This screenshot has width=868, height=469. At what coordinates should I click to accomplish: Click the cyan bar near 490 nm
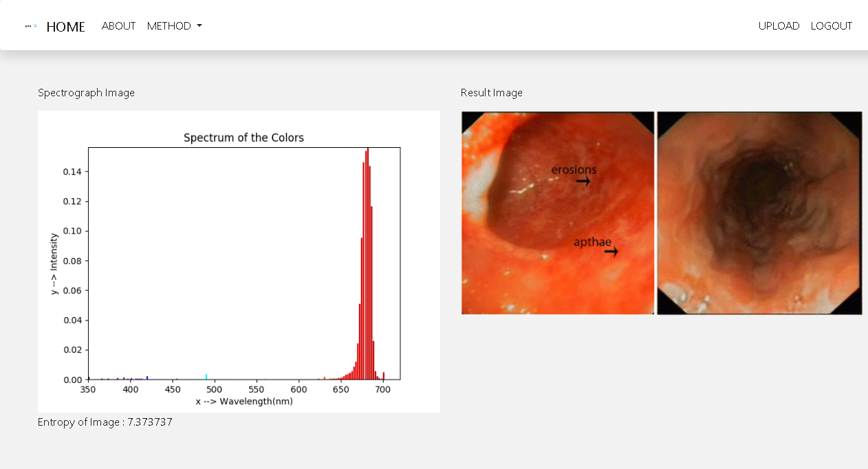click(x=206, y=377)
